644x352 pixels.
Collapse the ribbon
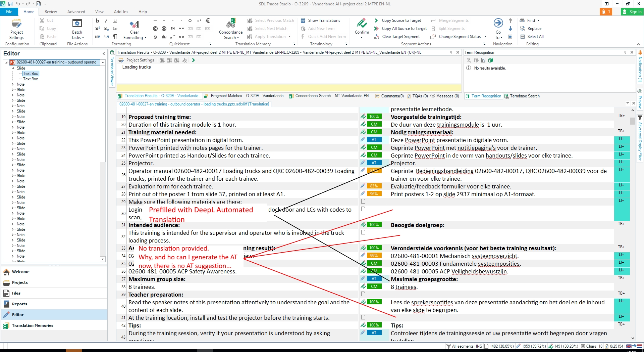click(x=638, y=44)
